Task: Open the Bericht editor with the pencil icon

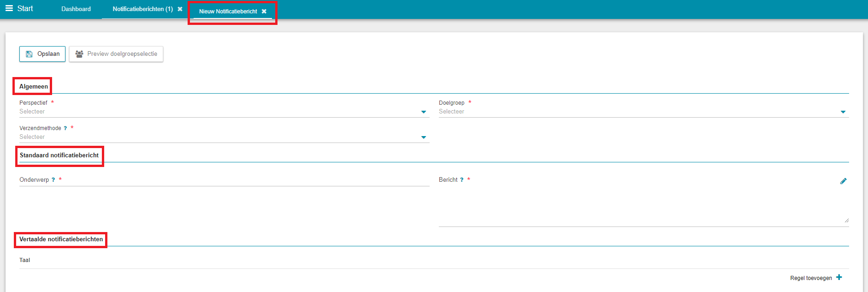Action: tap(843, 181)
